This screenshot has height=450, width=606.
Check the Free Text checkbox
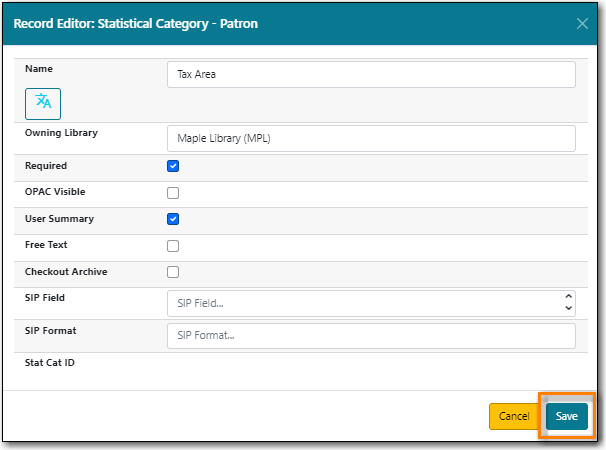click(x=173, y=246)
